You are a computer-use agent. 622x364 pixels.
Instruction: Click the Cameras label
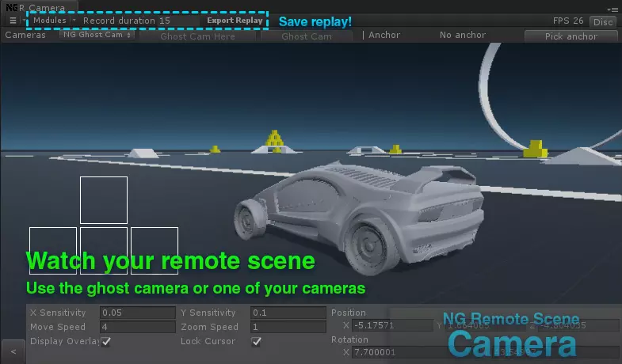coord(25,35)
